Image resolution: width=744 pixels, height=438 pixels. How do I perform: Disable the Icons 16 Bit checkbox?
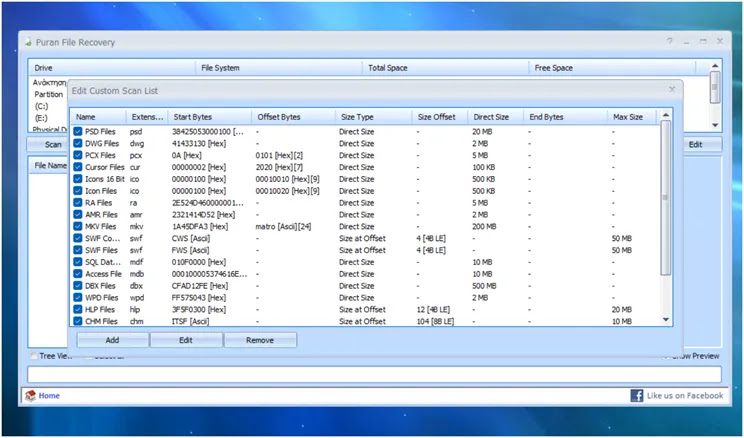[x=78, y=179]
